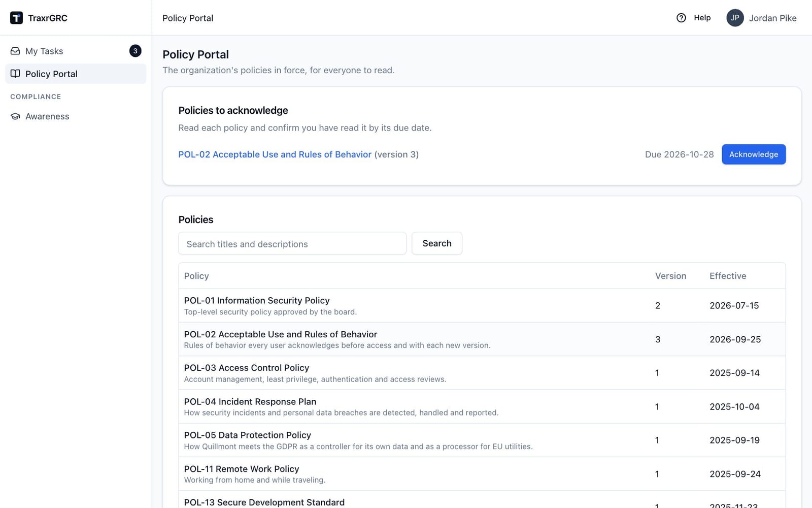Open the POL-13 Secure Development Standard row
This screenshot has width=812, height=508.
(x=482, y=500)
